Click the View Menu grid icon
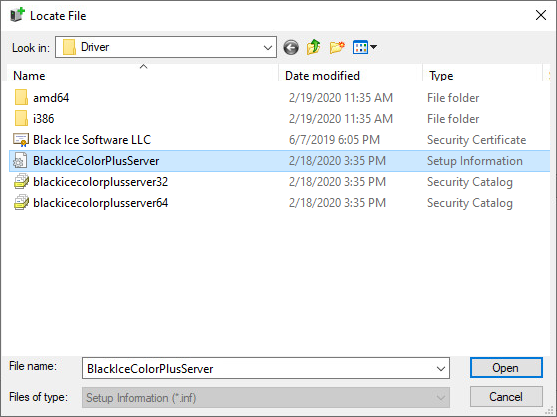This screenshot has width=557, height=417. point(360,47)
